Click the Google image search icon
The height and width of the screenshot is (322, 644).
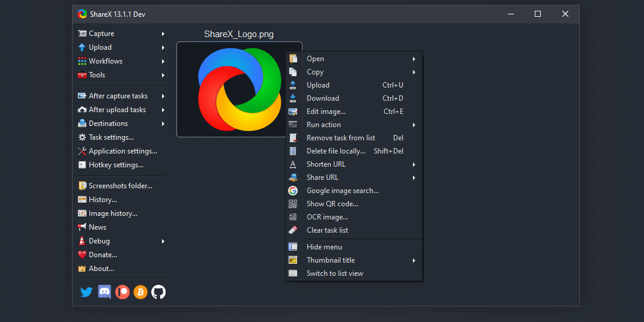point(293,191)
